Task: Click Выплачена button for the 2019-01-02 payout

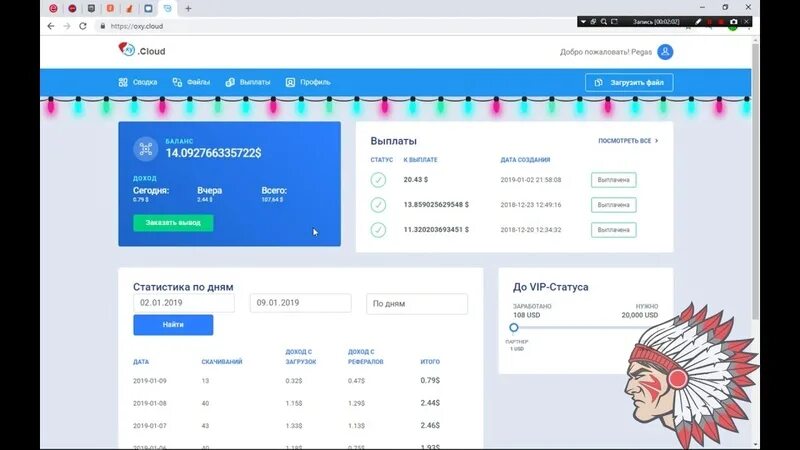Action: [x=613, y=180]
